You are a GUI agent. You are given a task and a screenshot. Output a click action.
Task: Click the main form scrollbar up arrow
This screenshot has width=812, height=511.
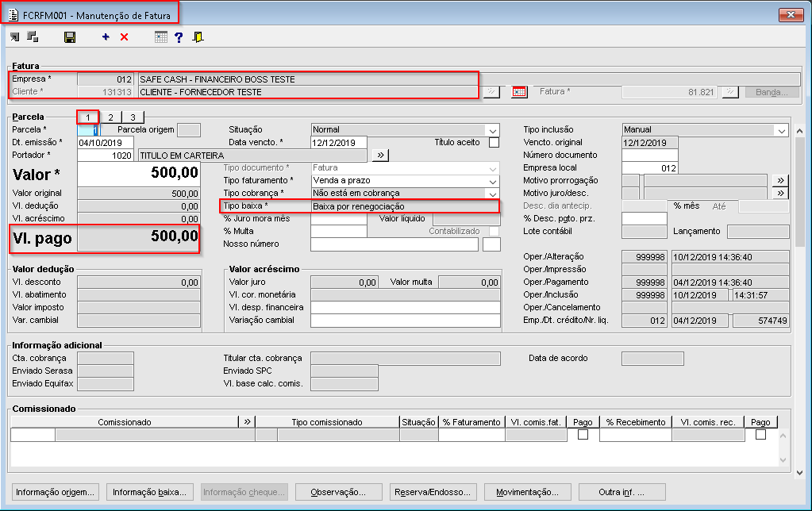pyautogui.click(x=799, y=130)
